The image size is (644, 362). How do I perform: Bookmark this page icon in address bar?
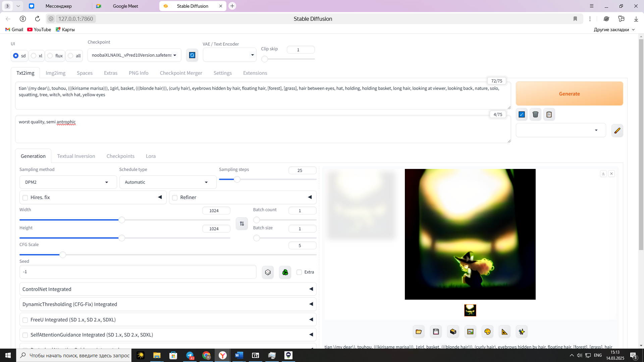coord(575,19)
